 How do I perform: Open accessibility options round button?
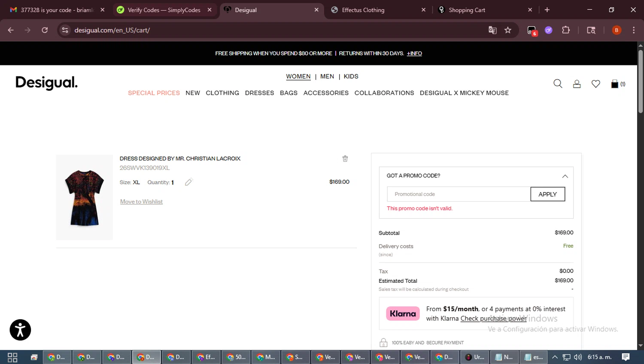[20, 330]
